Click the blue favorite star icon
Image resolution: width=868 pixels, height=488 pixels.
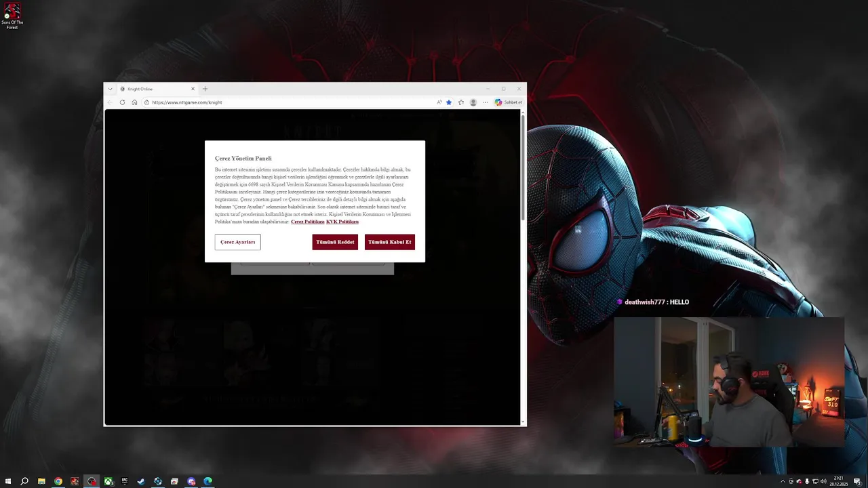point(449,102)
